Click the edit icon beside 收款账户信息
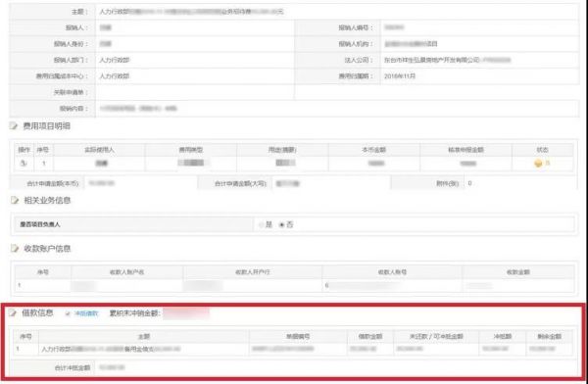The height and width of the screenshot is (384, 588). pos(15,248)
